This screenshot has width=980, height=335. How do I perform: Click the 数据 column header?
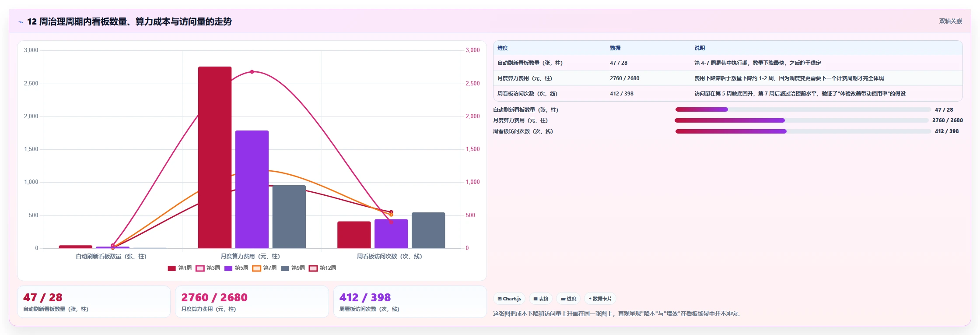point(615,48)
